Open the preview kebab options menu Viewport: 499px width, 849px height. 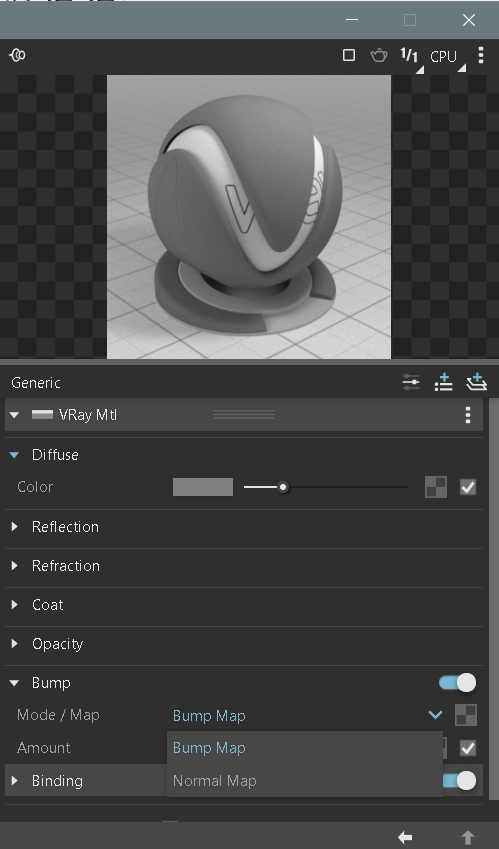(x=481, y=55)
